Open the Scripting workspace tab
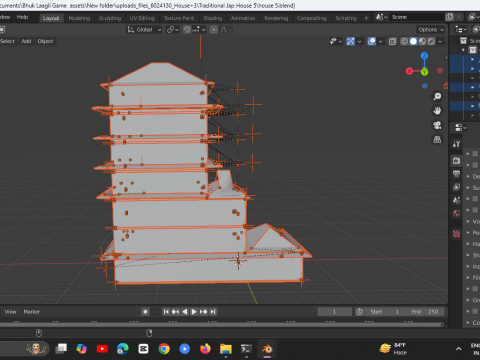Screen dimensions: 480x360 pos(346,18)
